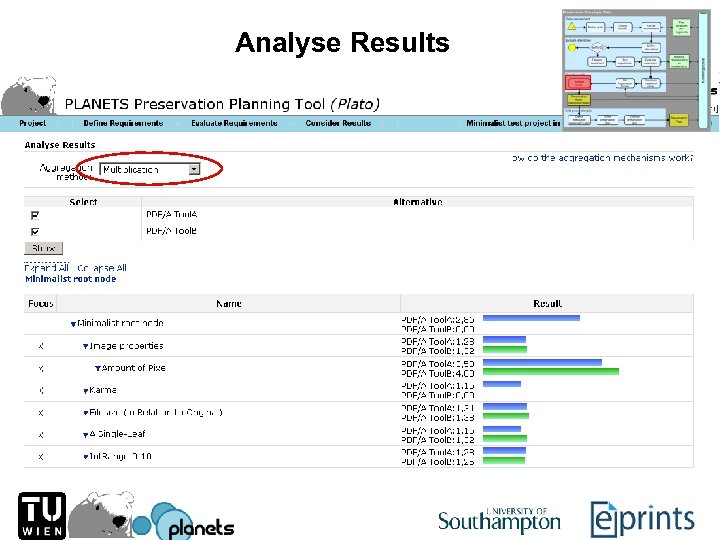The width and height of the screenshot is (720, 540).
Task: Collapse the Int Range 0-10 tree arrow
Action: [x=85, y=457]
